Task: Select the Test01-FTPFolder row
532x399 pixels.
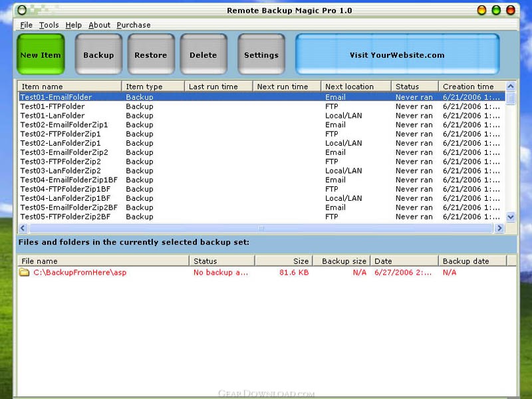Action: coord(53,106)
